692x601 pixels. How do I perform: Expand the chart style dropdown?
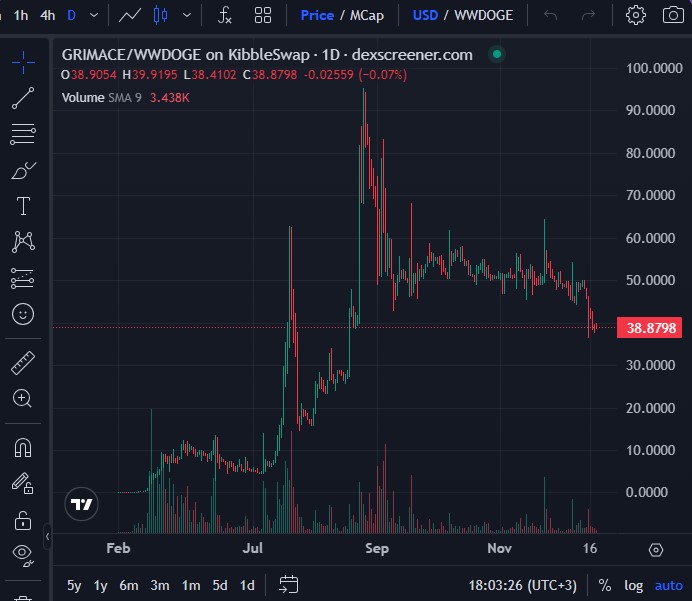[x=187, y=15]
